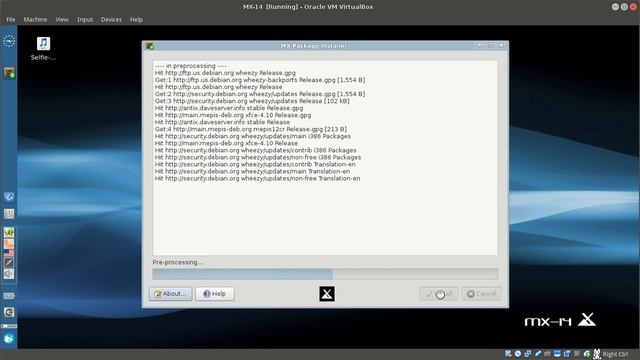The height and width of the screenshot is (360, 640).
Task: Click the volume speaker icon in panel
Action: 9,273
